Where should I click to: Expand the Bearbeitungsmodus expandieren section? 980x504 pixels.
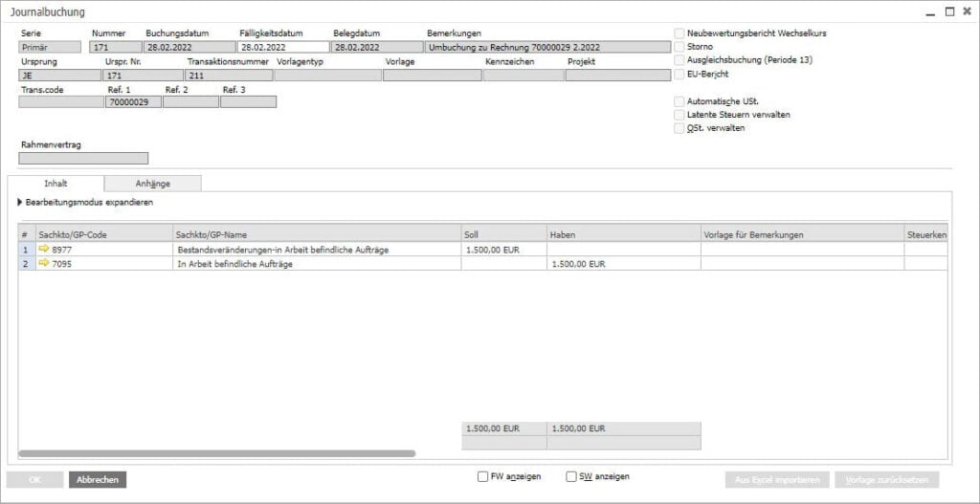(x=21, y=203)
